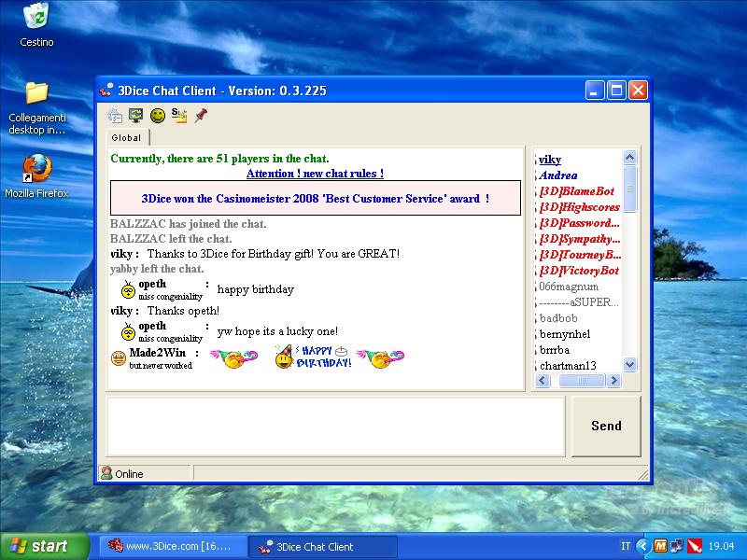
Task: Select [3D]VictoryBot in the player list
Action: coord(579,271)
